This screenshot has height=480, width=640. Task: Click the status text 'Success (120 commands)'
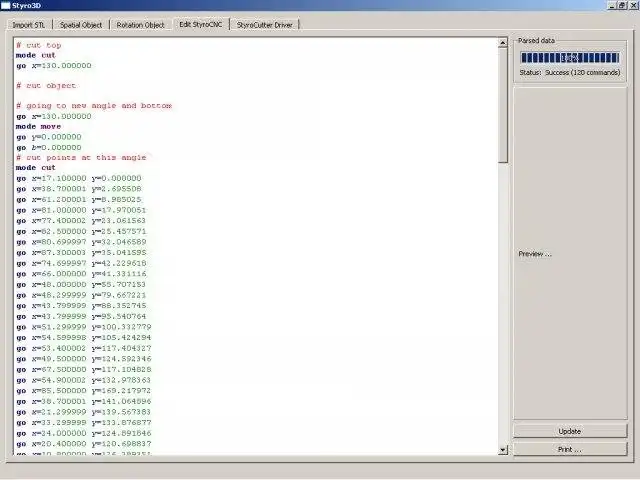point(582,72)
